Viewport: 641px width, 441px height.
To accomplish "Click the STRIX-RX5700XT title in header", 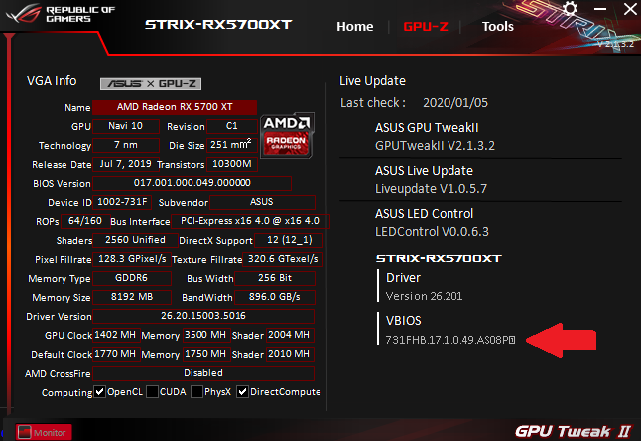I will pyautogui.click(x=218, y=25).
